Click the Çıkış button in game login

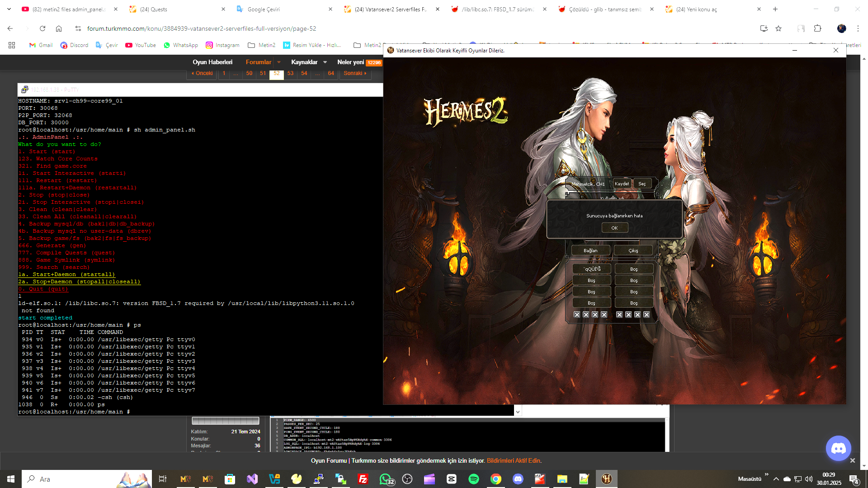coord(633,250)
